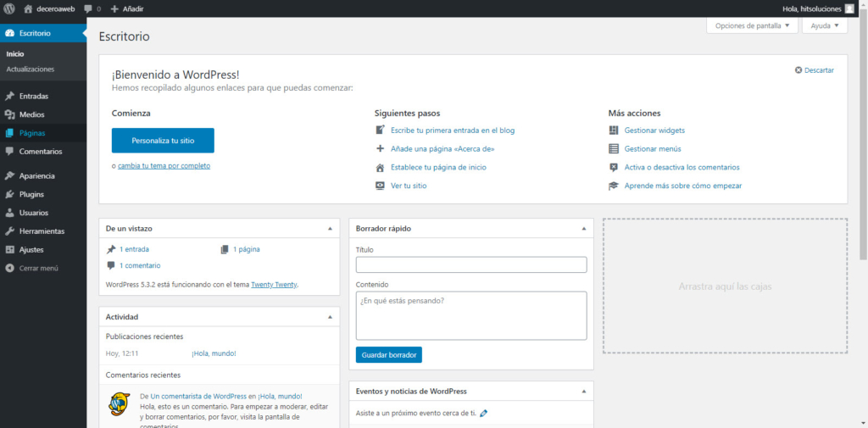This screenshot has height=428, width=868.
Task: Click the sliders icon for Ajustes
Action: (x=9, y=250)
